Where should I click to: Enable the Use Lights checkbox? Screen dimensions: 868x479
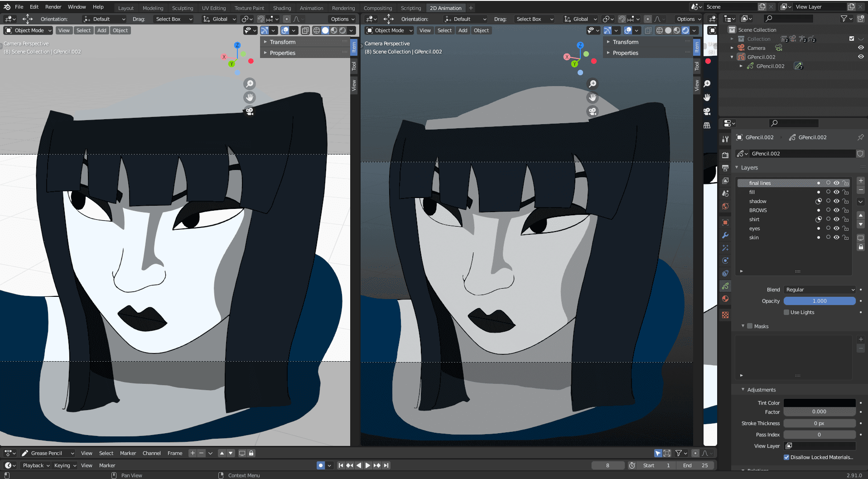click(786, 312)
